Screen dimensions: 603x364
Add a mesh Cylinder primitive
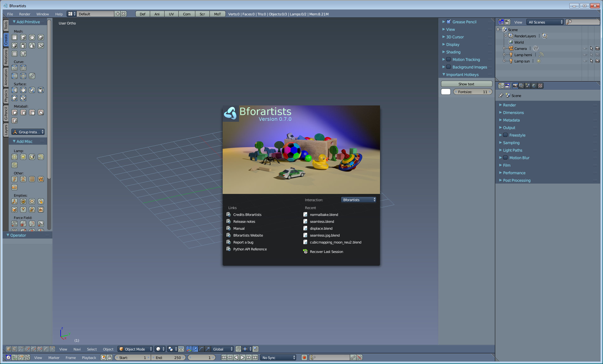23,45
